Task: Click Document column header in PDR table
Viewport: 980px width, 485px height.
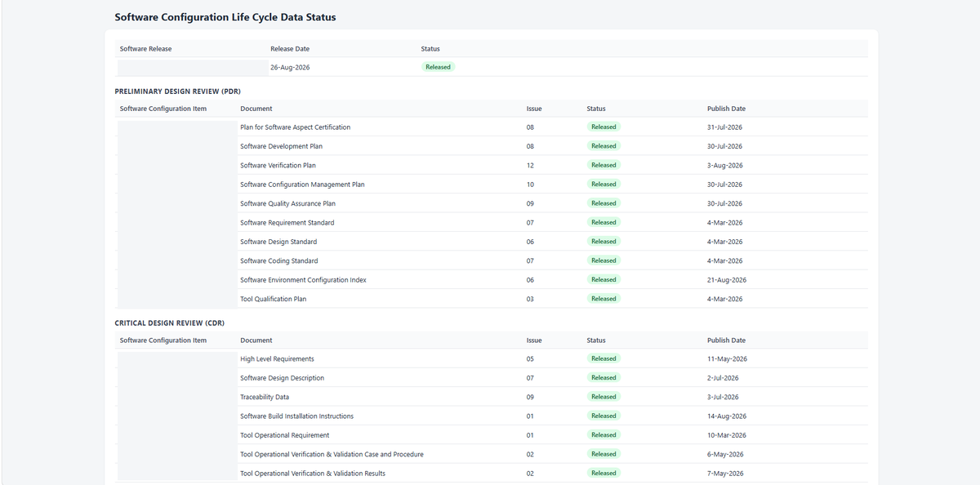Action: click(x=256, y=109)
